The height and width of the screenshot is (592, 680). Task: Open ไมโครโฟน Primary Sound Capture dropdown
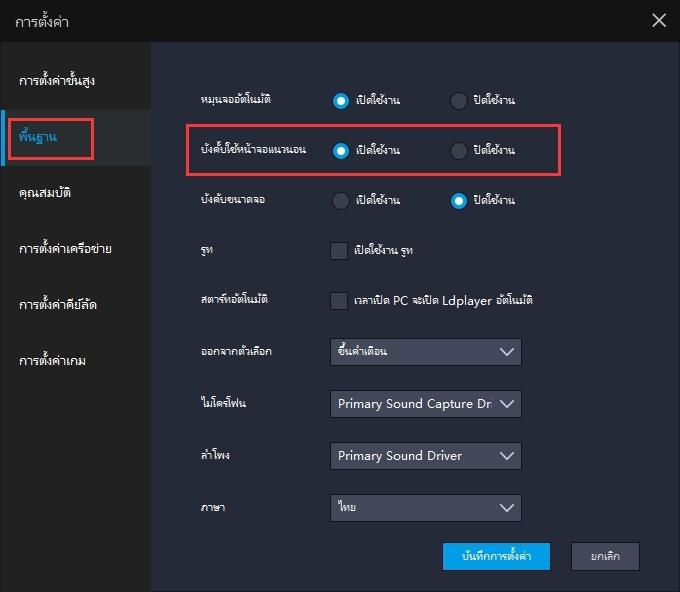click(x=425, y=404)
